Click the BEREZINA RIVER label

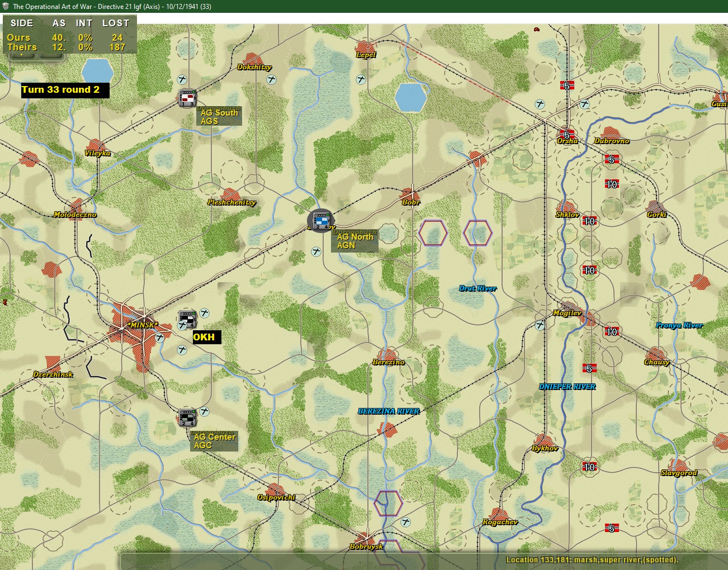(389, 411)
